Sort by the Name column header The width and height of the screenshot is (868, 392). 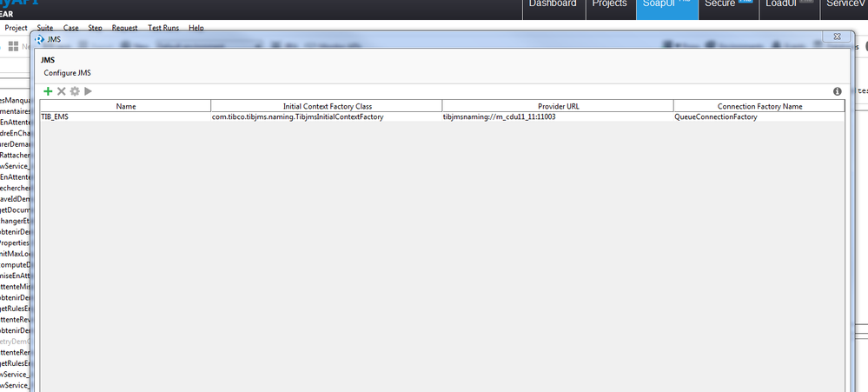126,106
